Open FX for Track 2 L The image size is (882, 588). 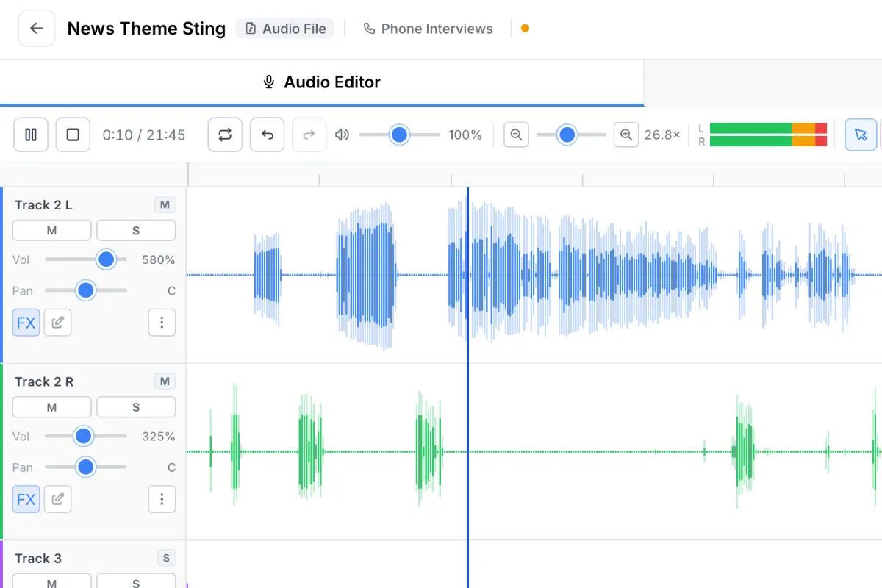[x=26, y=323]
